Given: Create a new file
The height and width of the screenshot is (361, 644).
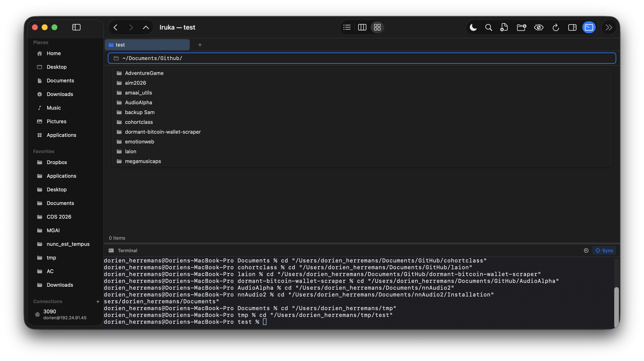Looking at the screenshot, I should (x=504, y=27).
